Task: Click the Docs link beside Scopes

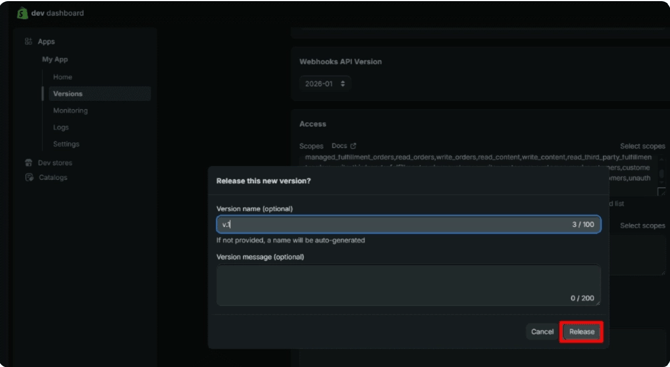Action: [x=339, y=146]
